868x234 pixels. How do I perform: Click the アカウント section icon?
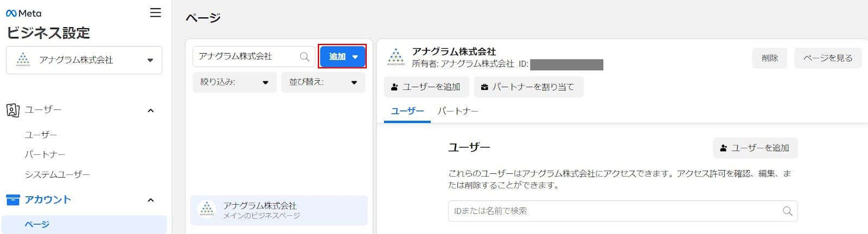[13, 200]
